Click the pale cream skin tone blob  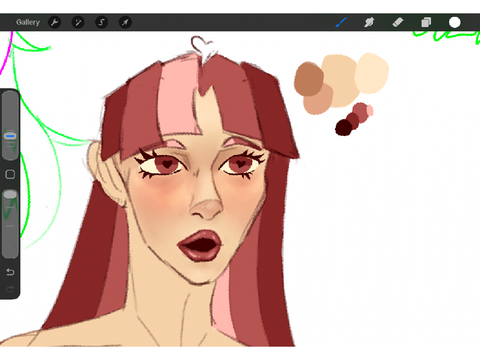[372, 73]
